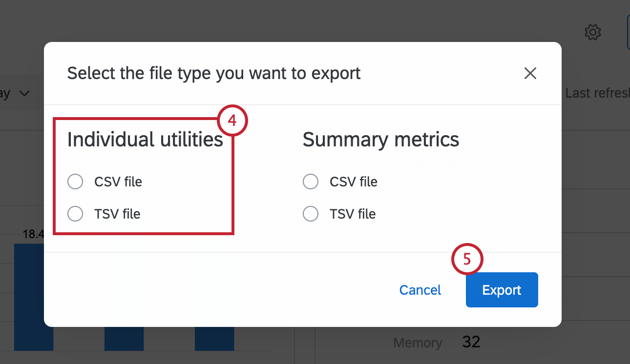Select CSV file under Summary metrics
The width and height of the screenshot is (630, 364).
pos(311,182)
